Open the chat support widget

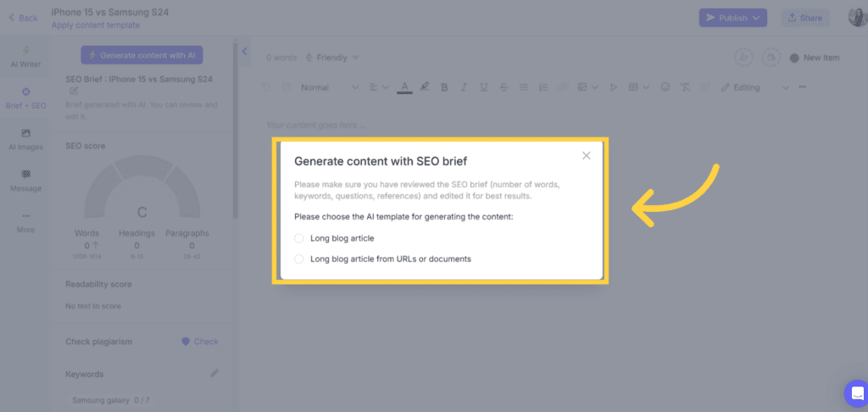pyautogui.click(x=857, y=393)
